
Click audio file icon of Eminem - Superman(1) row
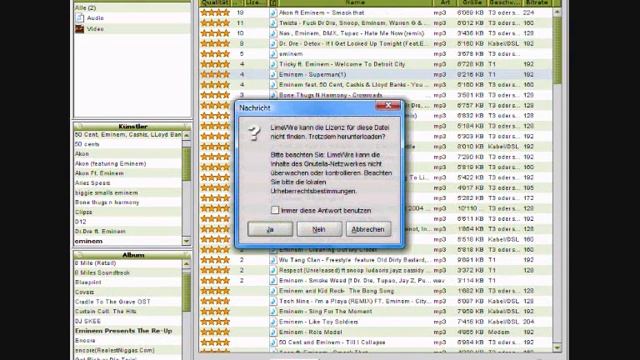(x=273, y=74)
